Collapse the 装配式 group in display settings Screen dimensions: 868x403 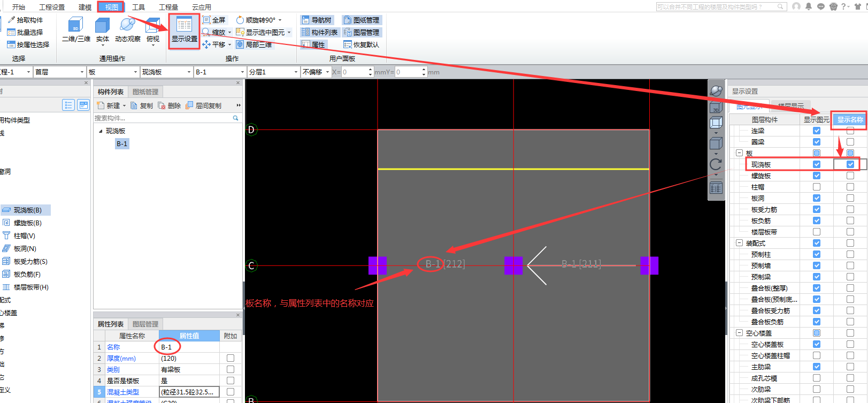[740, 243]
